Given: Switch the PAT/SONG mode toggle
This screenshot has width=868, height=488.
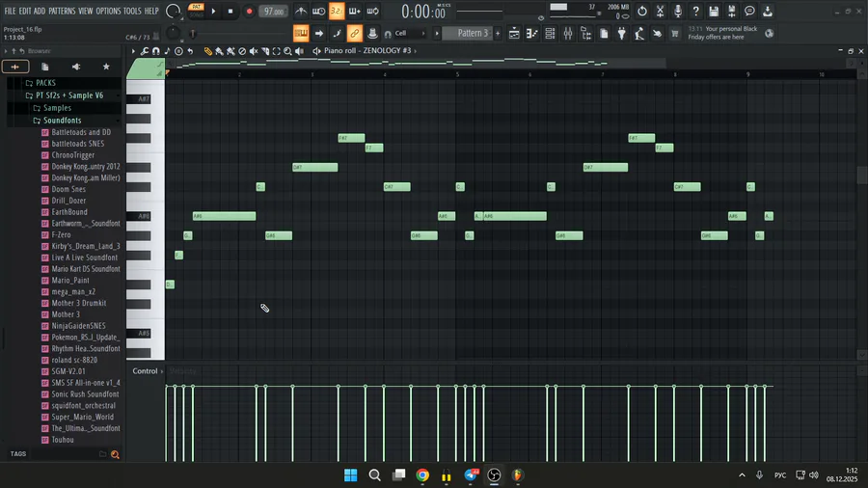Looking at the screenshot, I should click(x=196, y=11).
